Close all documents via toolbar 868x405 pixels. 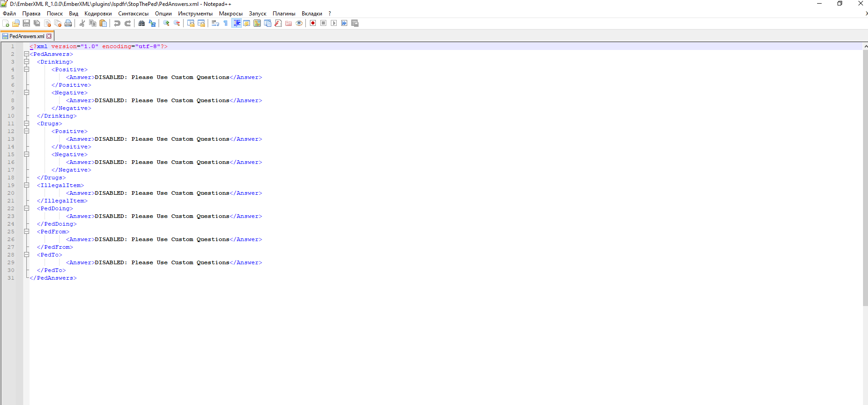pos(58,23)
